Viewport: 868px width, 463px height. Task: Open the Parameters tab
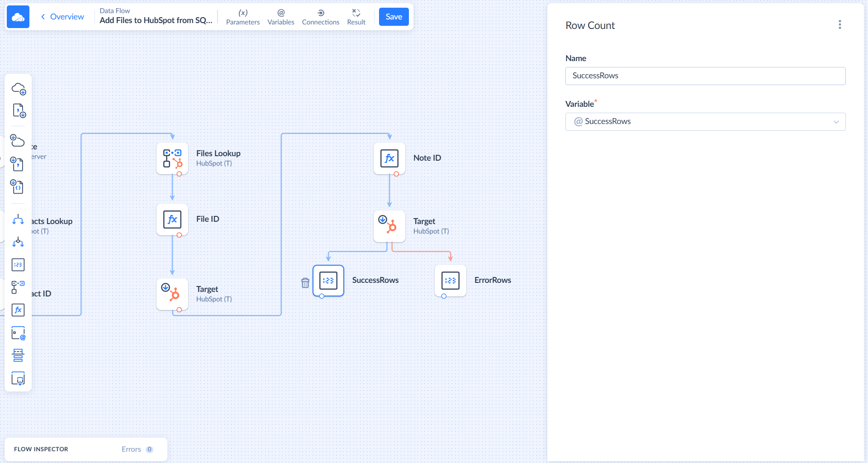pyautogui.click(x=243, y=17)
